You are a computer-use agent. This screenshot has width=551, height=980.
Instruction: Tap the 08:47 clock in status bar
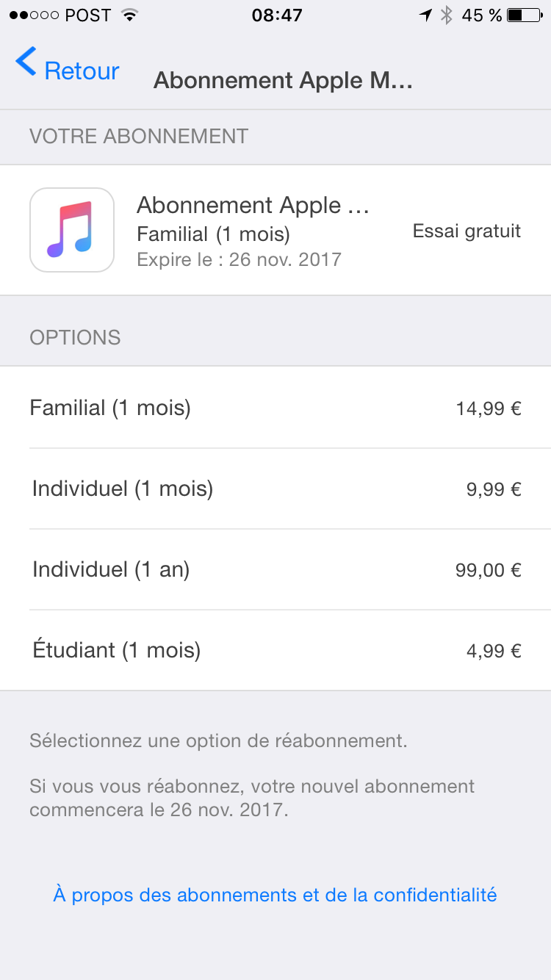pyautogui.click(x=276, y=15)
